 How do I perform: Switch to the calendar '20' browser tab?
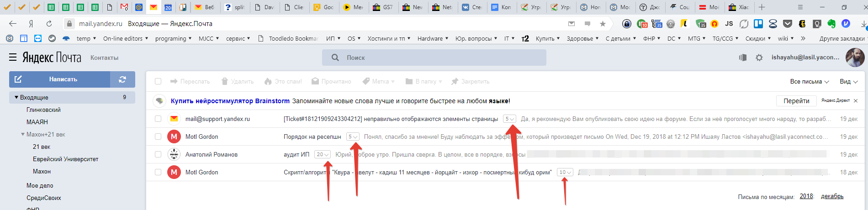pos(168,7)
